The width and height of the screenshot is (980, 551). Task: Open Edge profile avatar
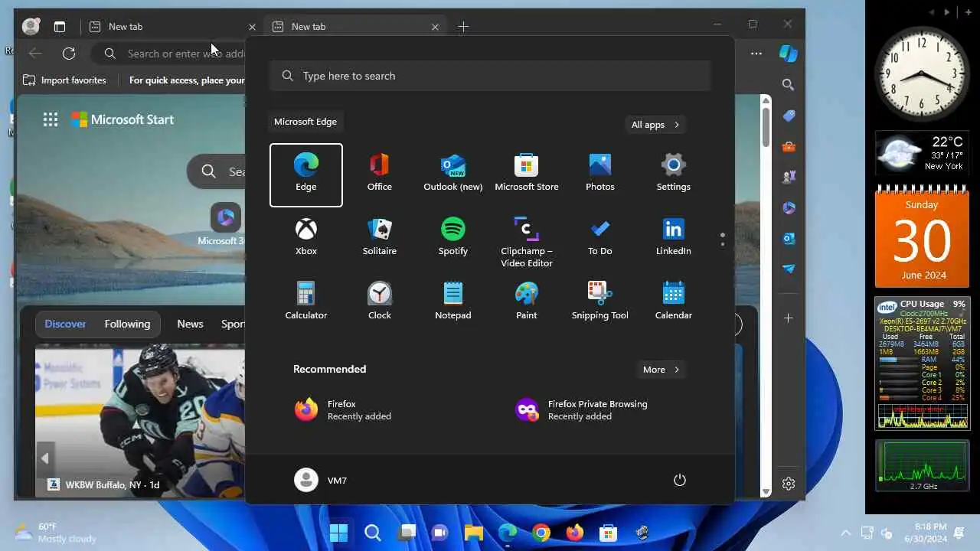tap(31, 26)
